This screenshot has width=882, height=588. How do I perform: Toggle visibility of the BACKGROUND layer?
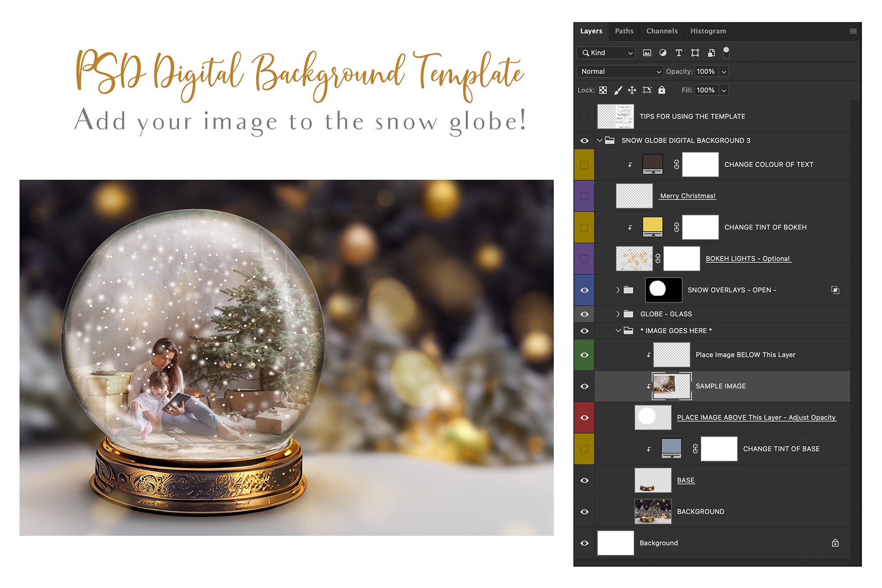(584, 512)
